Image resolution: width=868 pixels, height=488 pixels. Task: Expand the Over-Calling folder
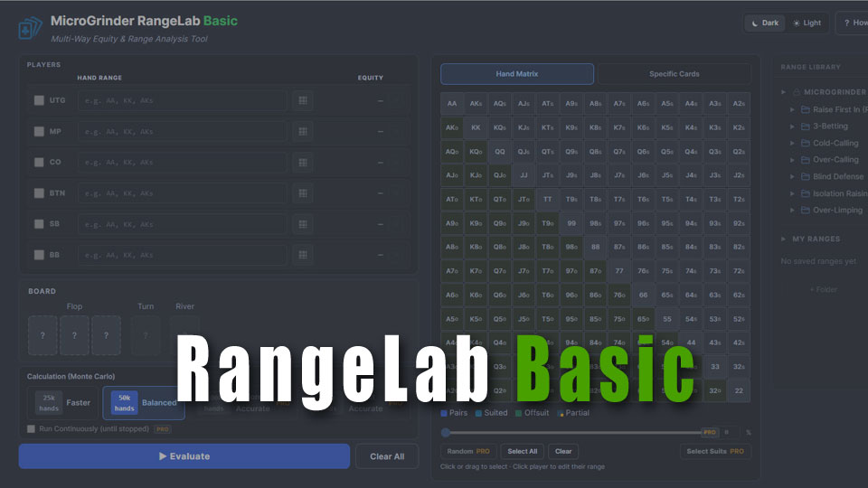click(792, 160)
